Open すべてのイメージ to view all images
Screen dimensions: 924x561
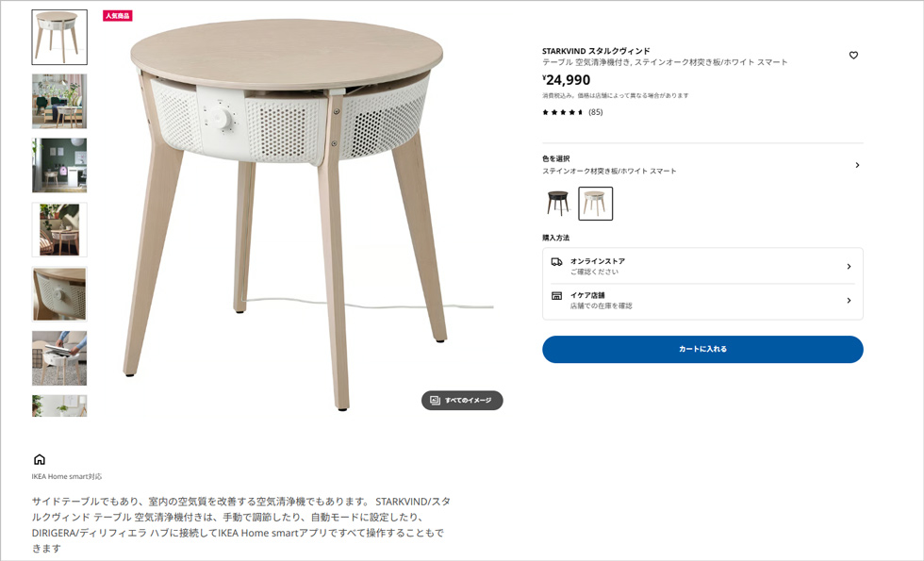click(x=462, y=400)
